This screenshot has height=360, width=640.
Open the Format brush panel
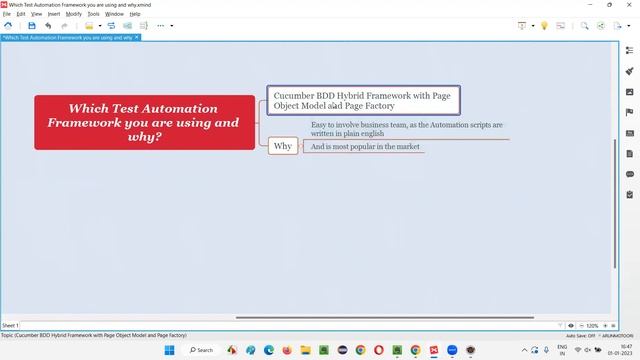click(629, 71)
